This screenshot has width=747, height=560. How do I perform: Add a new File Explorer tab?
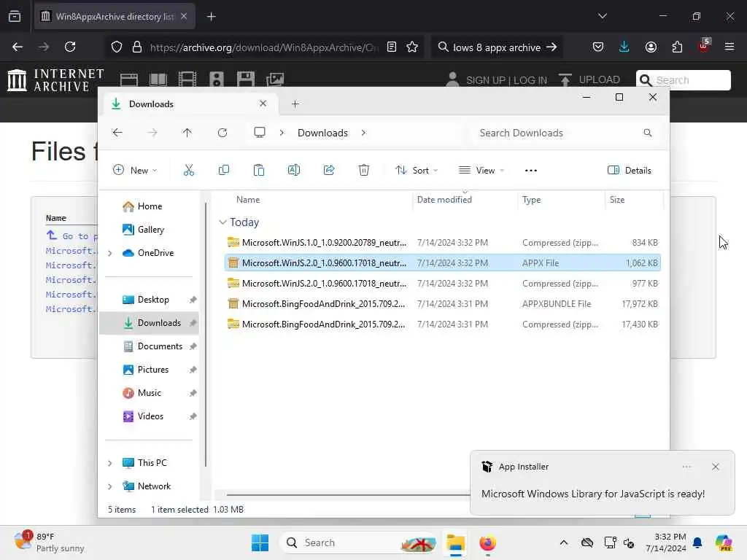(295, 104)
